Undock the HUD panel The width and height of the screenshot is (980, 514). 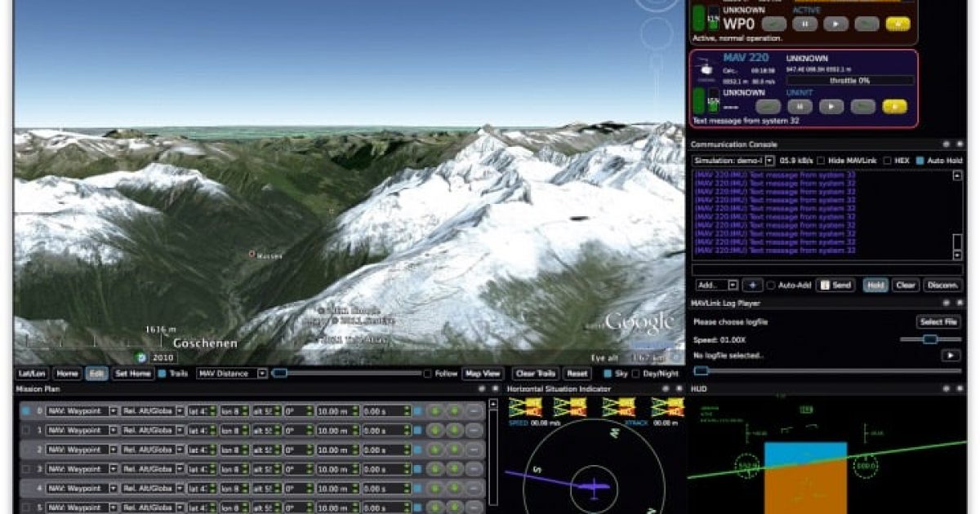pyautogui.click(x=945, y=389)
